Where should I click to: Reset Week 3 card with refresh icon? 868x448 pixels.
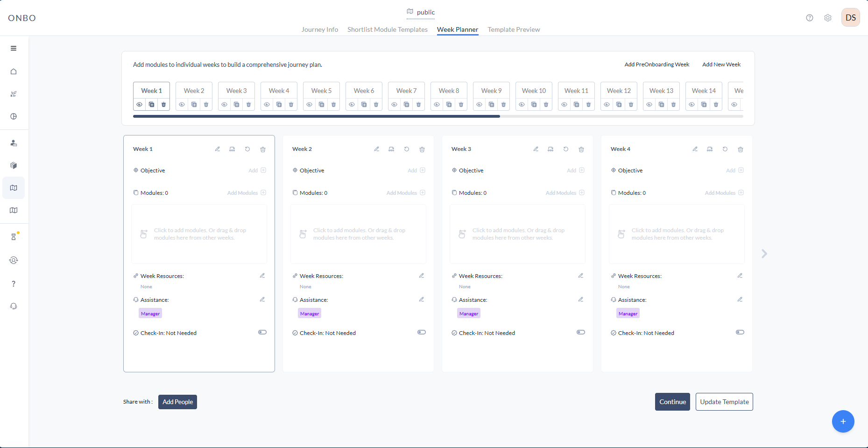click(566, 149)
